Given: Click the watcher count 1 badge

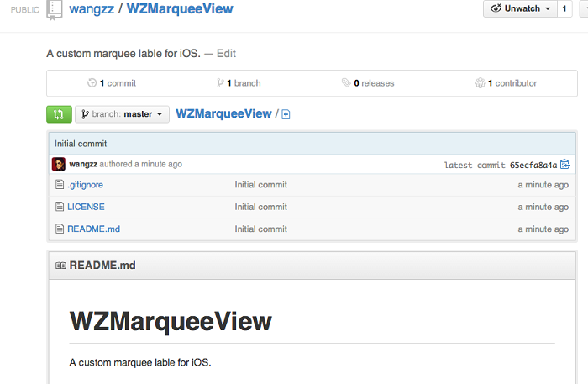Looking at the screenshot, I should tap(564, 8).
